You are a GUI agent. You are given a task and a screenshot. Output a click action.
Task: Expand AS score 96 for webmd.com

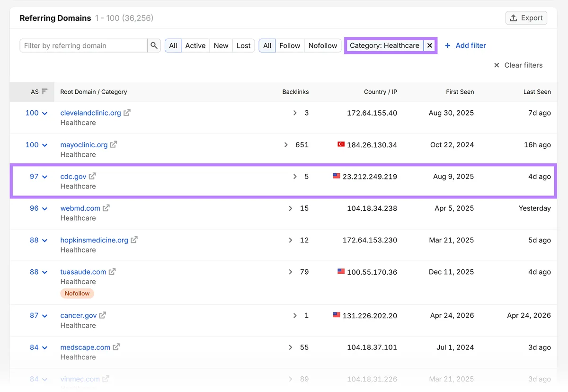coord(39,208)
